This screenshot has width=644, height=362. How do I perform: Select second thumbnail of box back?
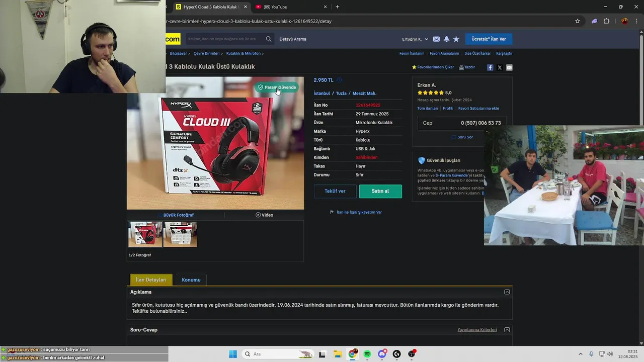tap(180, 234)
